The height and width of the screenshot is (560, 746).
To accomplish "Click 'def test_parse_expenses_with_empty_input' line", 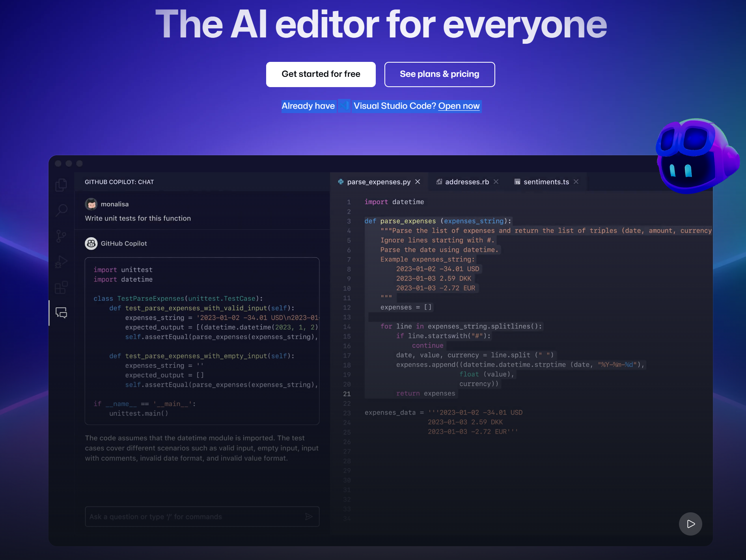I will [x=202, y=356].
